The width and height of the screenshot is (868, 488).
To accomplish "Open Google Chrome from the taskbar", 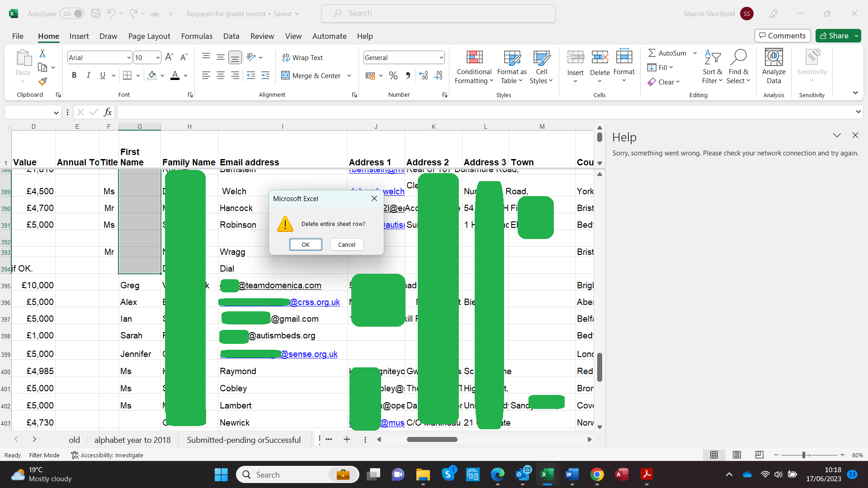I will point(597,474).
